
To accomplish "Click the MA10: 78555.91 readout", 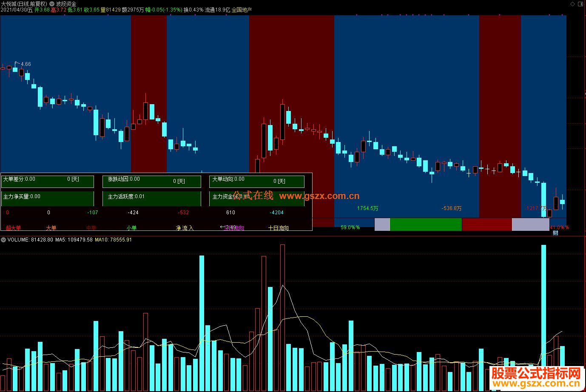I will point(113,240).
